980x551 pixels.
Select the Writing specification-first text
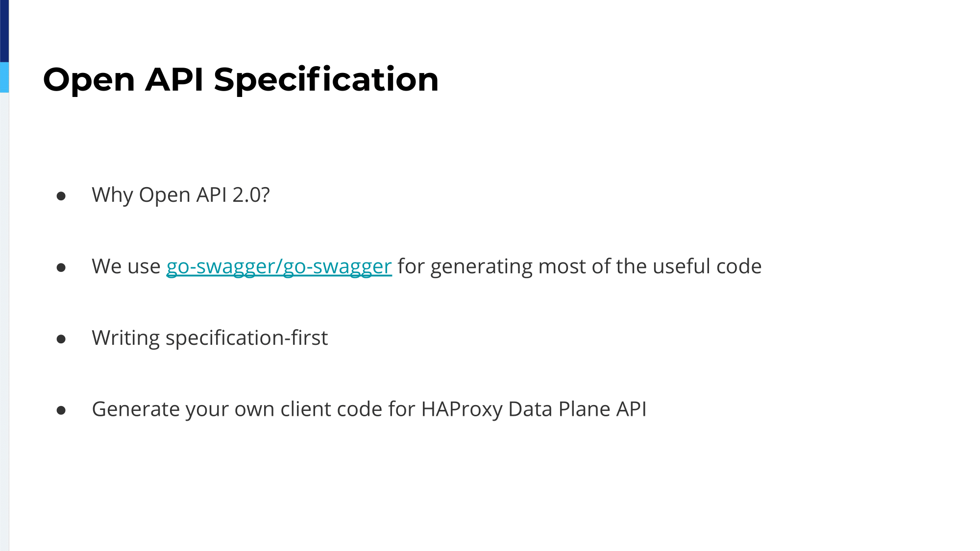coord(210,338)
